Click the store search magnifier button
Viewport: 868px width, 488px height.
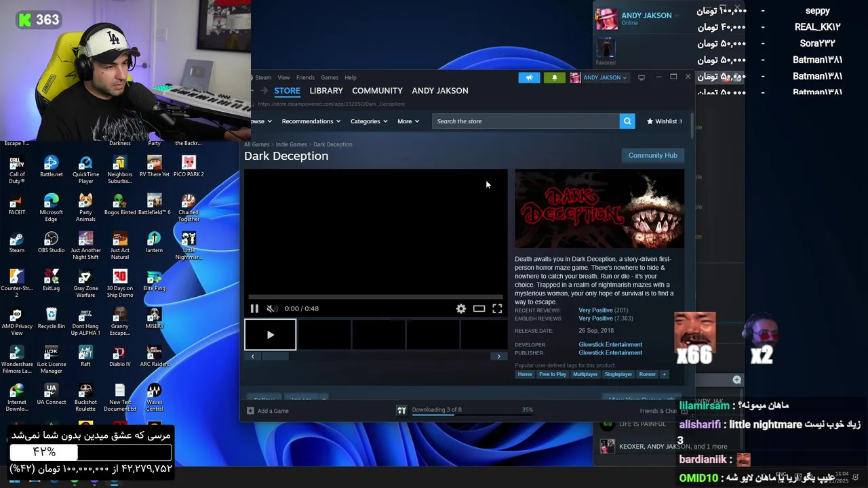(x=627, y=121)
